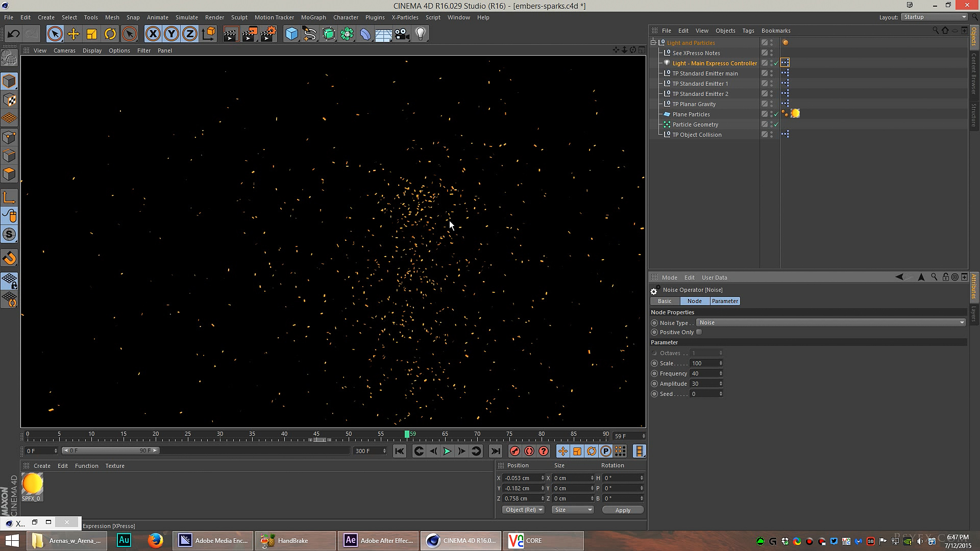
Task: Select the Move tool in top toolbar
Action: [73, 34]
